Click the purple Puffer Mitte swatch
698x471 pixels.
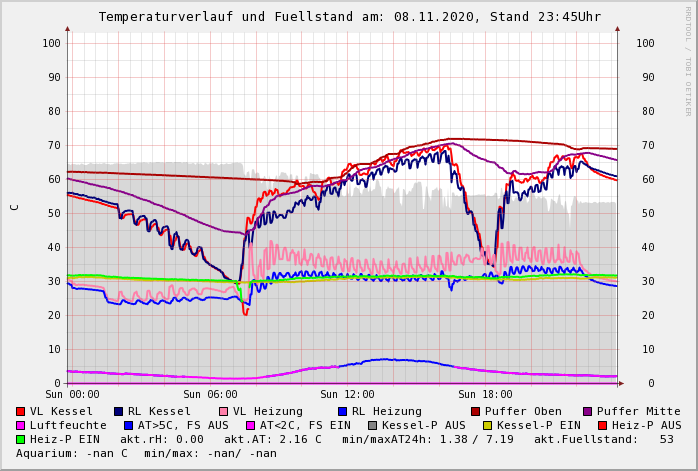pyautogui.click(x=588, y=412)
